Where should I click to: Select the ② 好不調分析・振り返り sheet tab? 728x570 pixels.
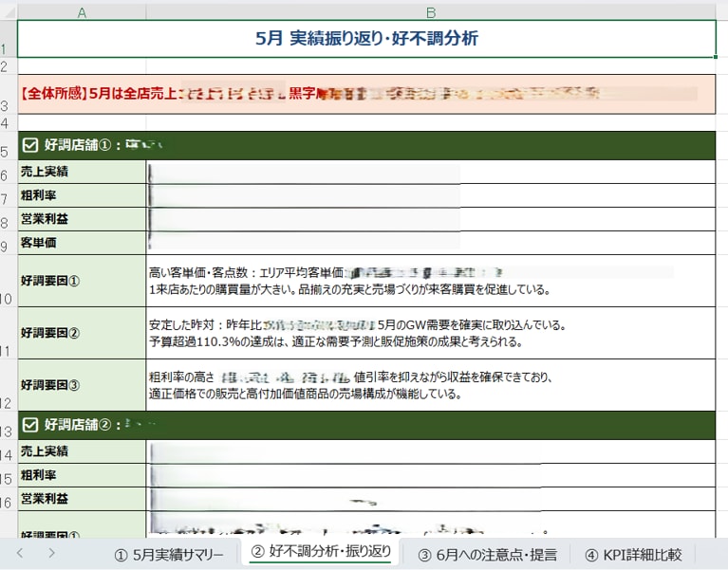point(321,551)
